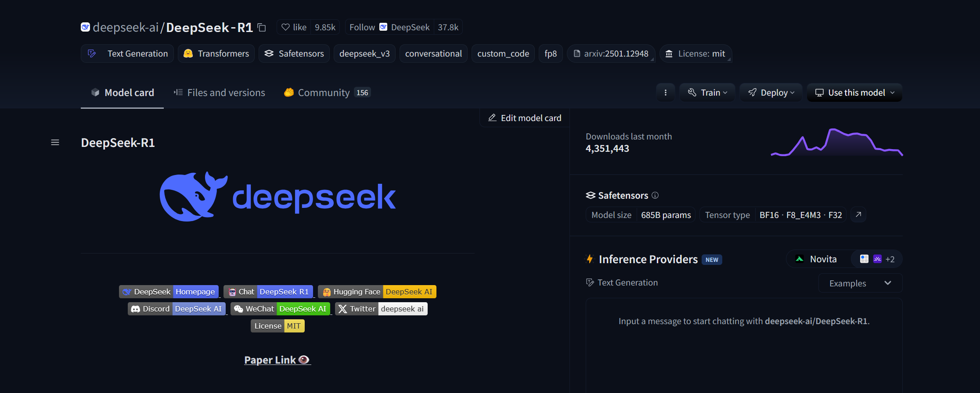Open tensor details arrow icon

tap(858, 215)
